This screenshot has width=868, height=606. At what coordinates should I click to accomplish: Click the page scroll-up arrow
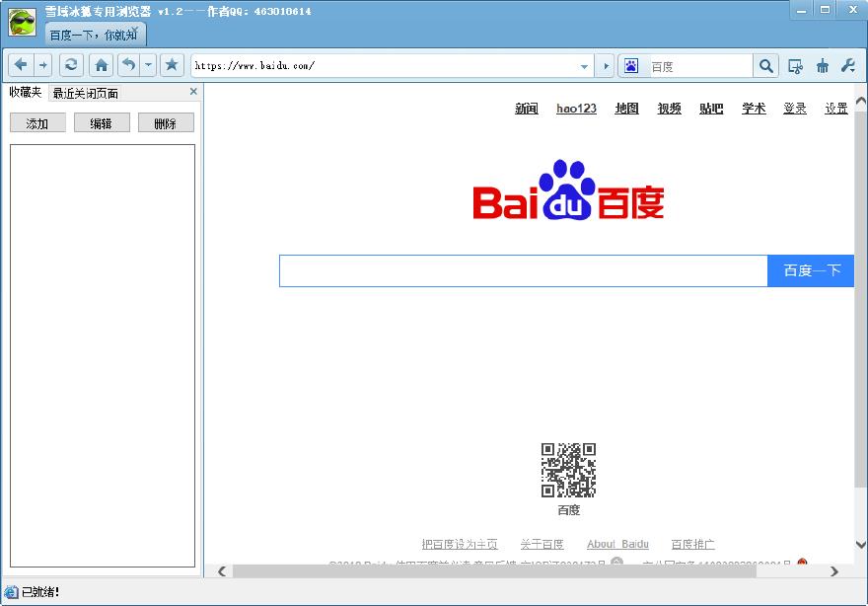(861, 101)
